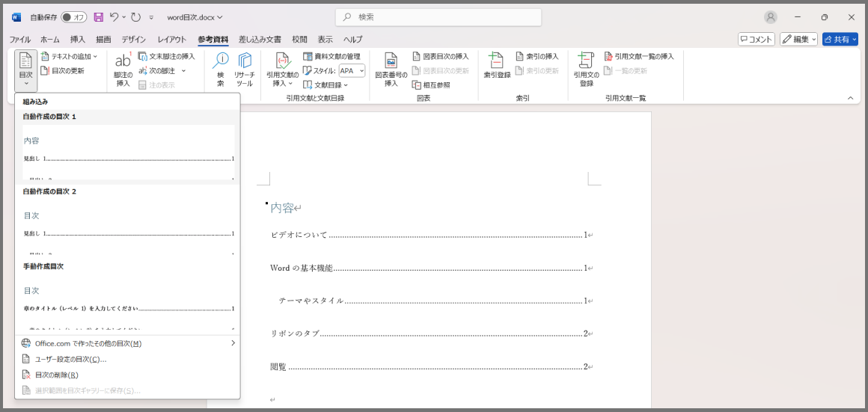The height and width of the screenshot is (412, 868).
Task: Undo the last action
Action: click(114, 17)
